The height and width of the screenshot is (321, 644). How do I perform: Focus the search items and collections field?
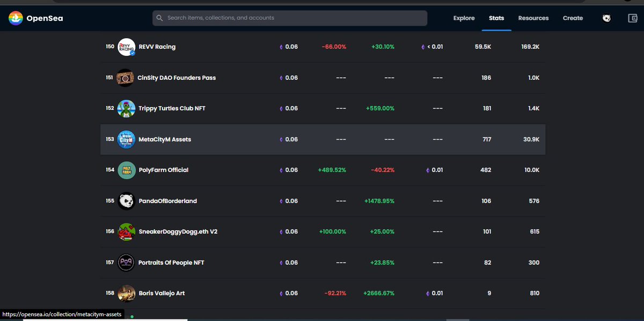click(x=290, y=18)
